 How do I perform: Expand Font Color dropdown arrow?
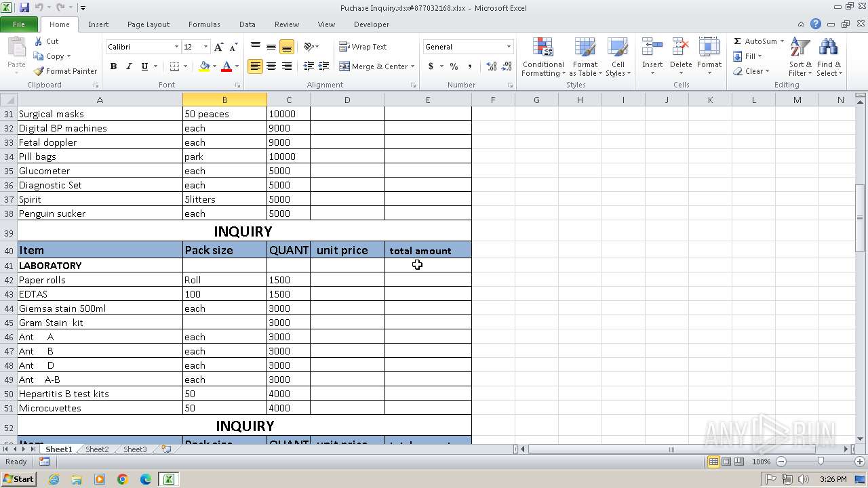point(237,66)
